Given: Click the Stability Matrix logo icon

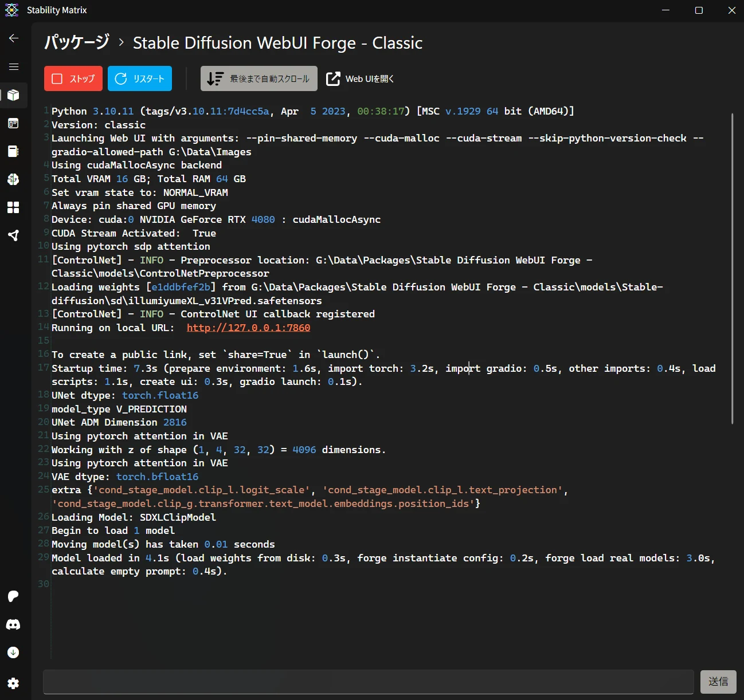Looking at the screenshot, I should point(11,10).
